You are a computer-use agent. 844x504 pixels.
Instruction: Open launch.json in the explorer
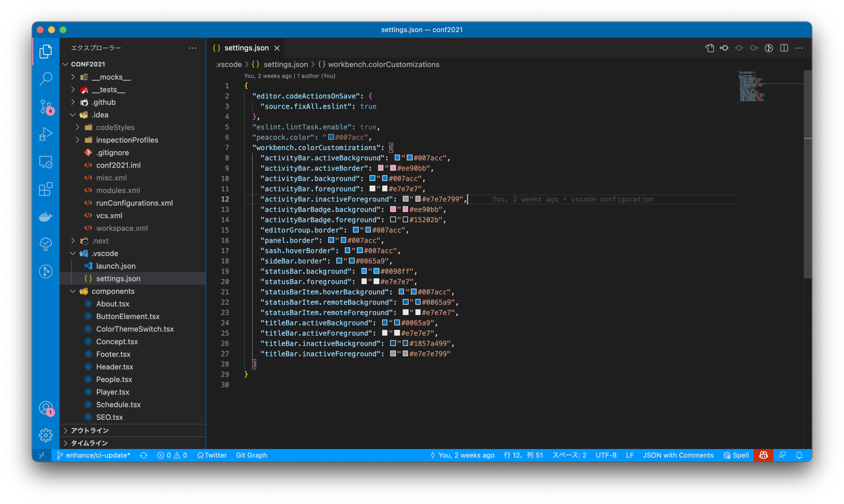(x=116, y=266)
